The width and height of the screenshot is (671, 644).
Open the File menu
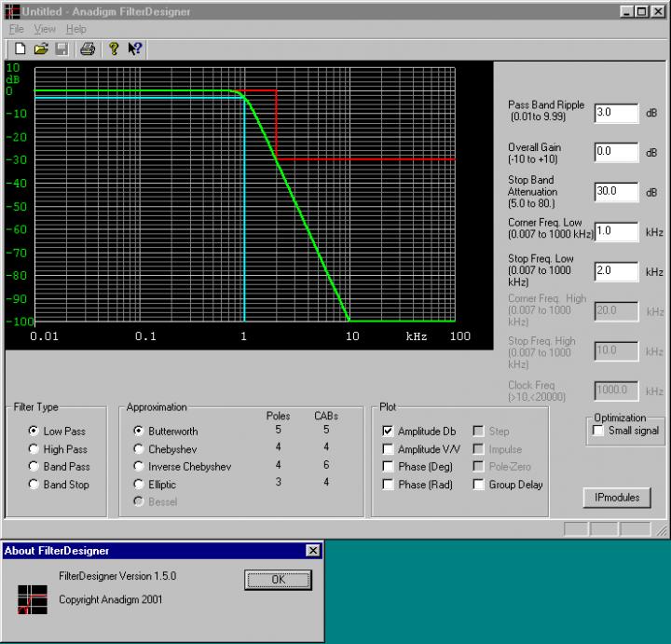point(17,29)
